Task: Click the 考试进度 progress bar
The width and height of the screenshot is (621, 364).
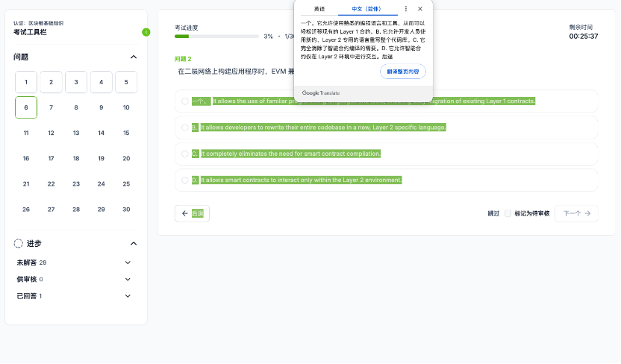Action: click(x=216, y=37)
